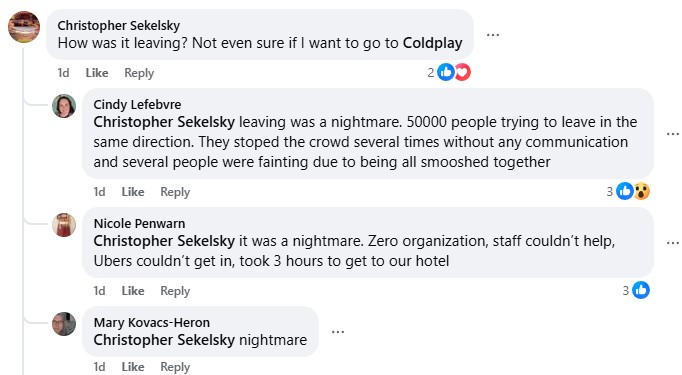
Task: Open Mary Kovacs-Heron's avatar
Action: [x=64, y=324]
